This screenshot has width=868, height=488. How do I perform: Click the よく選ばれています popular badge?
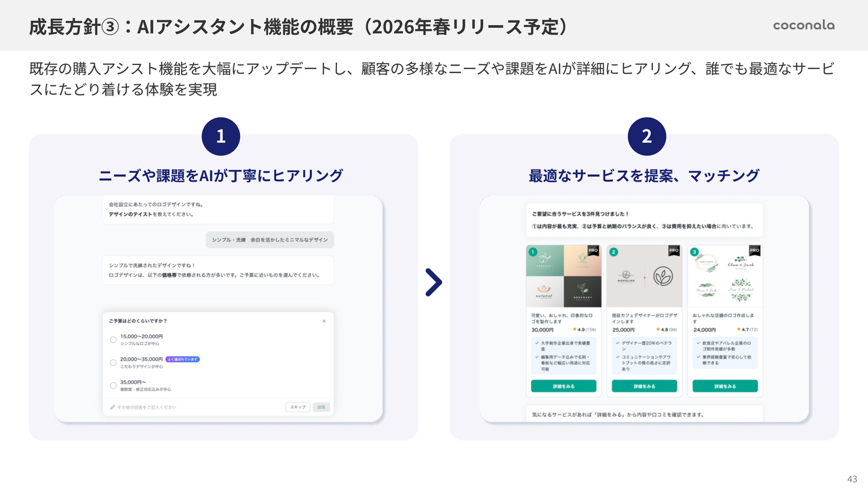(182, 359)
